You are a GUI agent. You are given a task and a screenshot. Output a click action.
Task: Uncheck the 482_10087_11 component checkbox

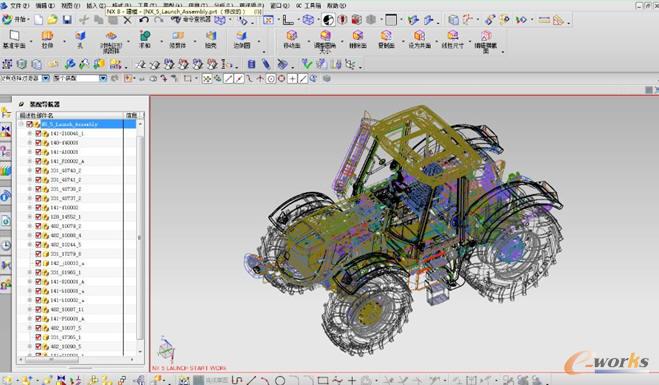pos(38,309)
